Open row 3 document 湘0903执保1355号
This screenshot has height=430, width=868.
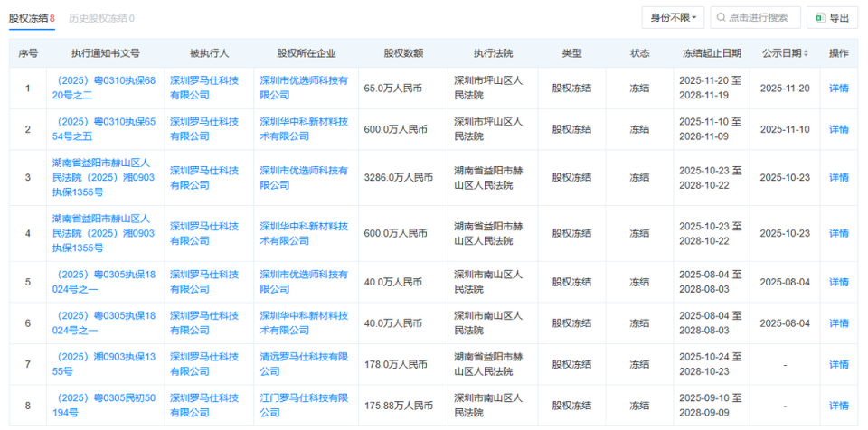coord(103,178)
